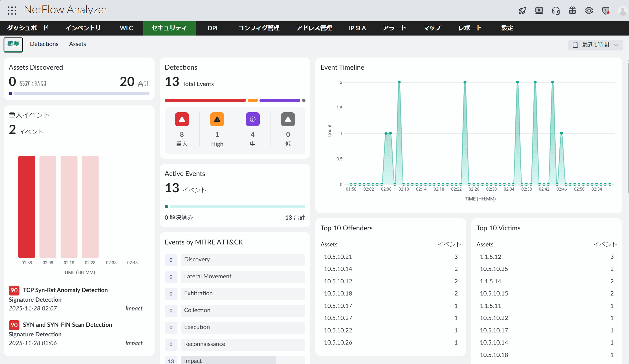The image size is (629, 364).
Task: Switch to the Assets sub-tab
Action: tap(78, 44)
